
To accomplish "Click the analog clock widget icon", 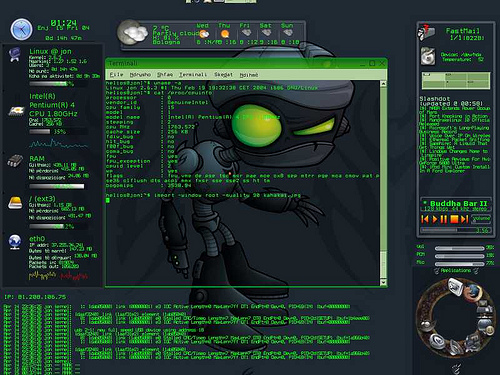I will tap(21, 29).
